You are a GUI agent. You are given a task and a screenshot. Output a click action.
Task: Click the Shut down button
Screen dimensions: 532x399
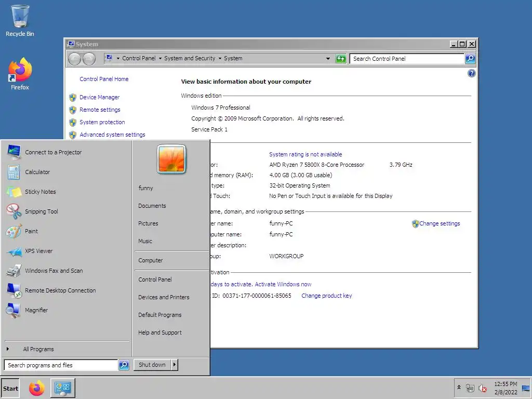[152, 365]
